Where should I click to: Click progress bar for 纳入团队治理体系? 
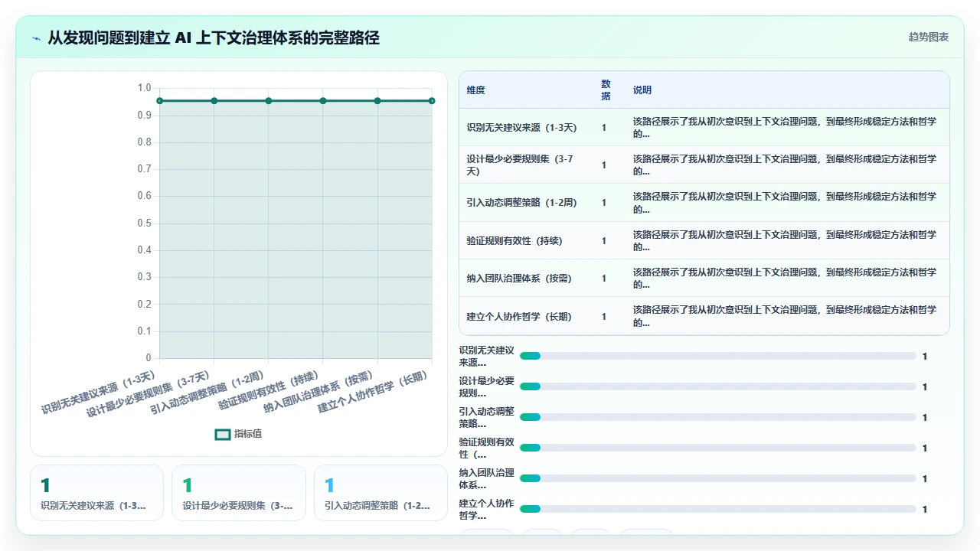click(x=718, y=478)
